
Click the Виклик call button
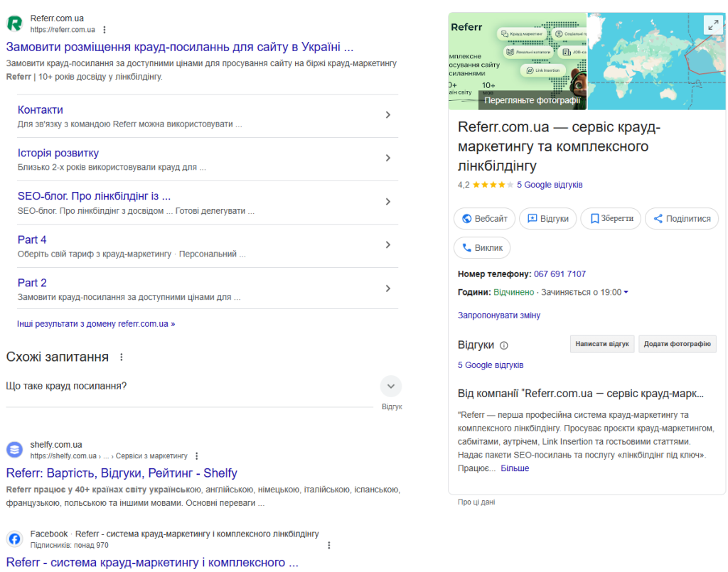pyautogui.click(x=482, y=248)
